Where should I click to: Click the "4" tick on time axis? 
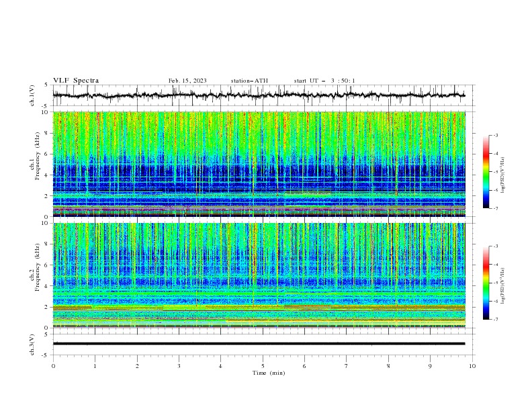(220, 366)
